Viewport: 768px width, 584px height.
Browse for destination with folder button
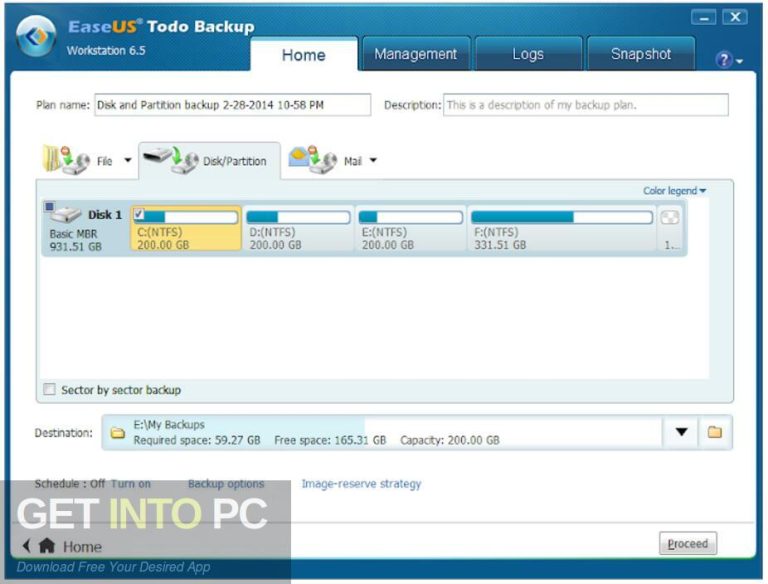coord(715,432)
